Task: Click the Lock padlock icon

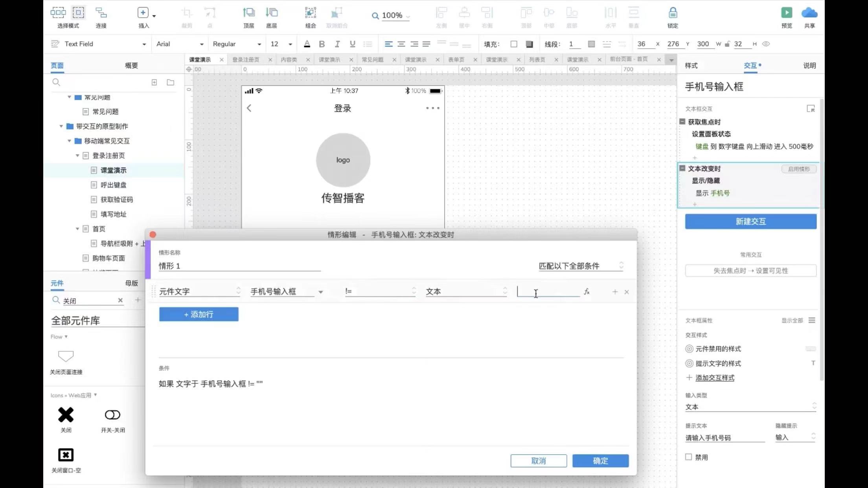Action: (x=673, y=13)
